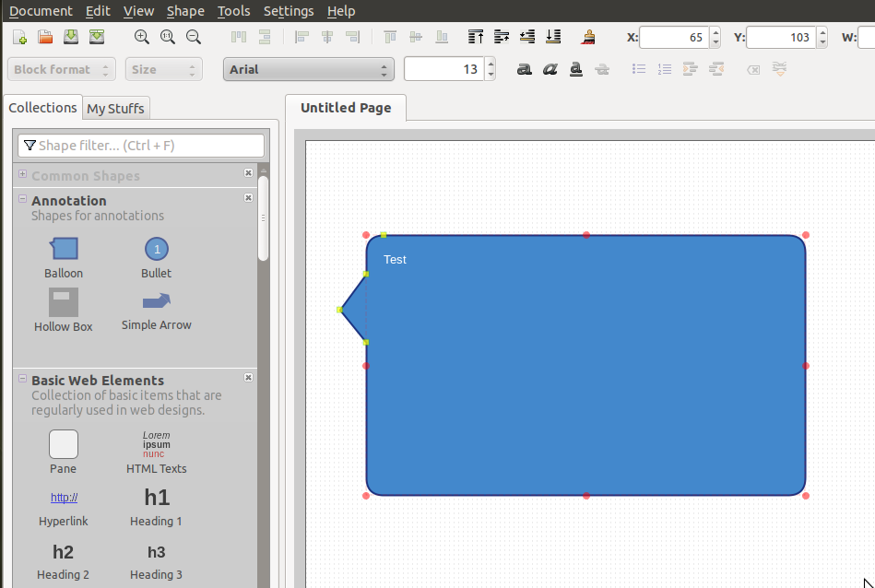Click into the X position field

674,38
